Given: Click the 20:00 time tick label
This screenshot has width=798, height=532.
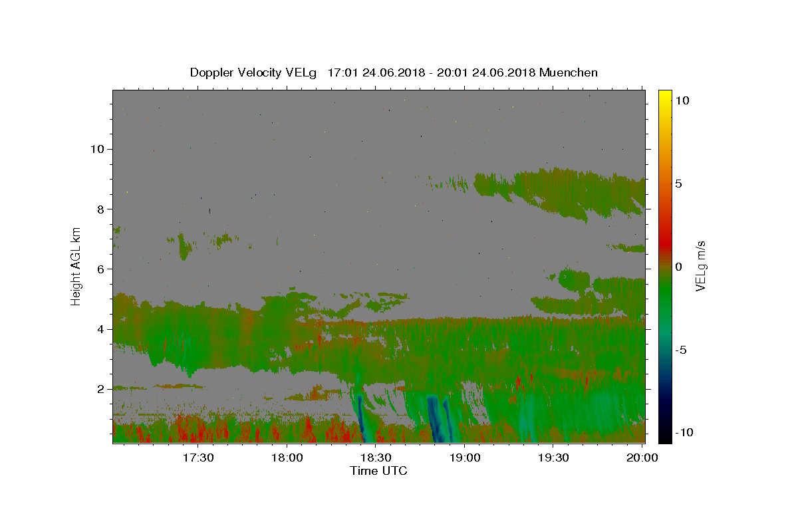Looking at the screenshot, I should pyautogui.click(x=642, y=458).
